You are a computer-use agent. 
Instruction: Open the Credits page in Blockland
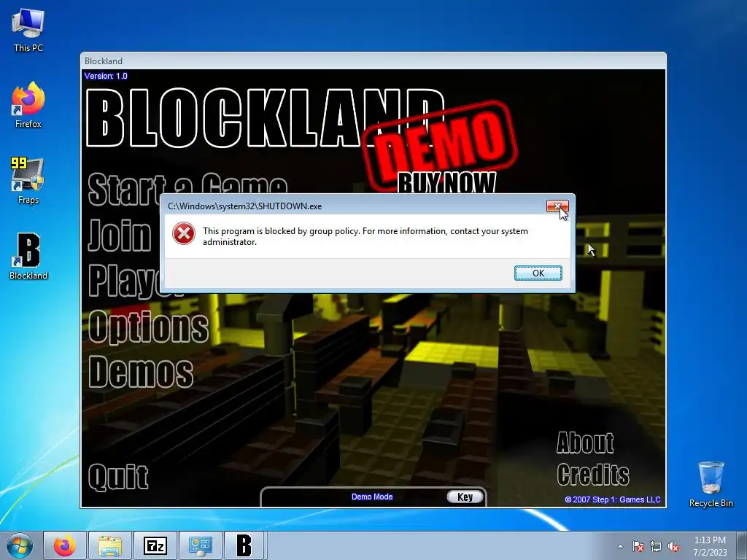[x=592, y=474]
